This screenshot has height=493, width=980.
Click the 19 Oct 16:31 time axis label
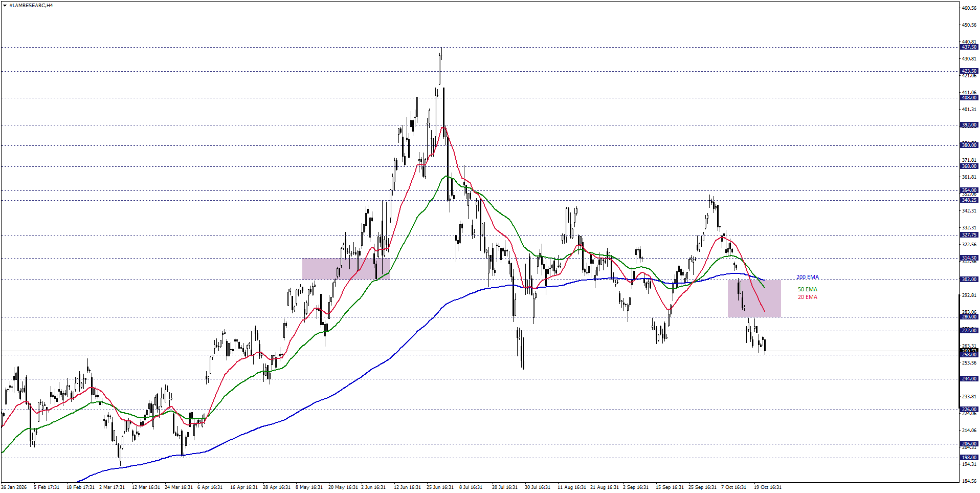(767, 487)
